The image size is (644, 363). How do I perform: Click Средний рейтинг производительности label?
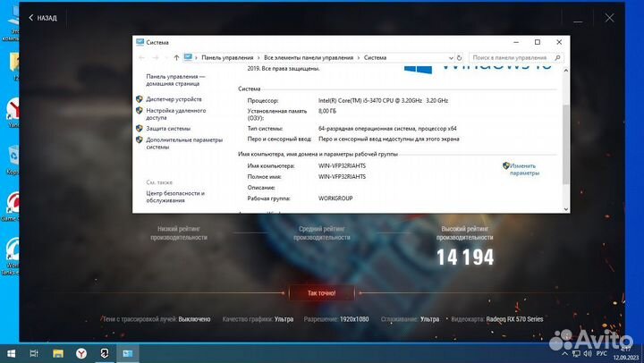point(322,232)
